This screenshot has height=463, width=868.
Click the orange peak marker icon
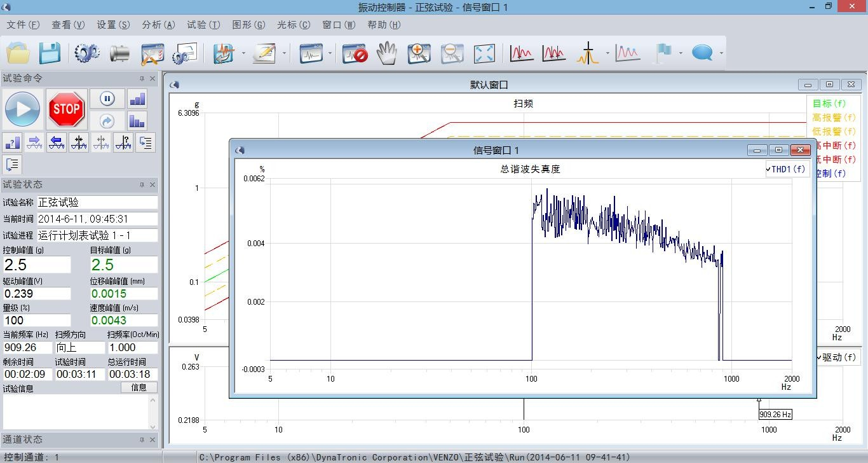588,53
